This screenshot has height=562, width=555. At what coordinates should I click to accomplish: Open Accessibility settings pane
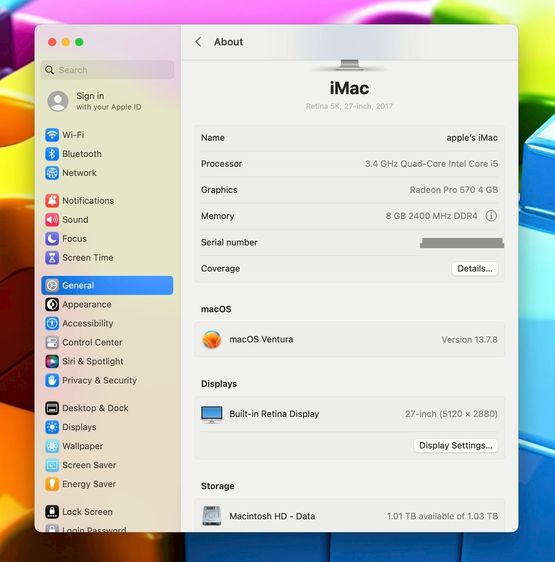[x=107, y=324]
